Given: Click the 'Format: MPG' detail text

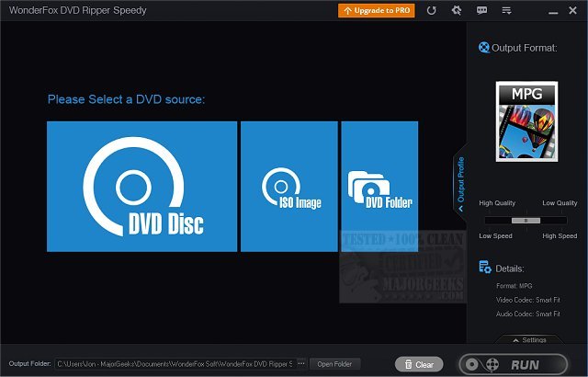Looking at the screenshot, I should click(x=514, y=286).
